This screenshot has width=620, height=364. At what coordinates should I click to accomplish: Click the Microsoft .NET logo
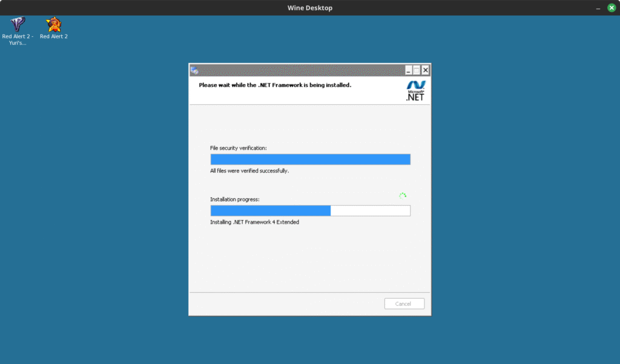[415, 90]
